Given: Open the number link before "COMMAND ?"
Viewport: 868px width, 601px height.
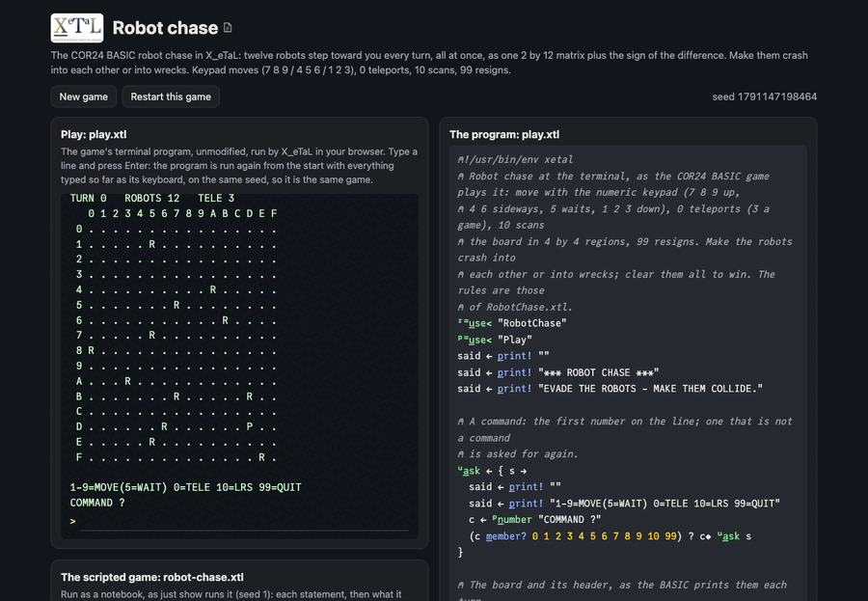Looking at the screenshot, I should pos(514,520).
